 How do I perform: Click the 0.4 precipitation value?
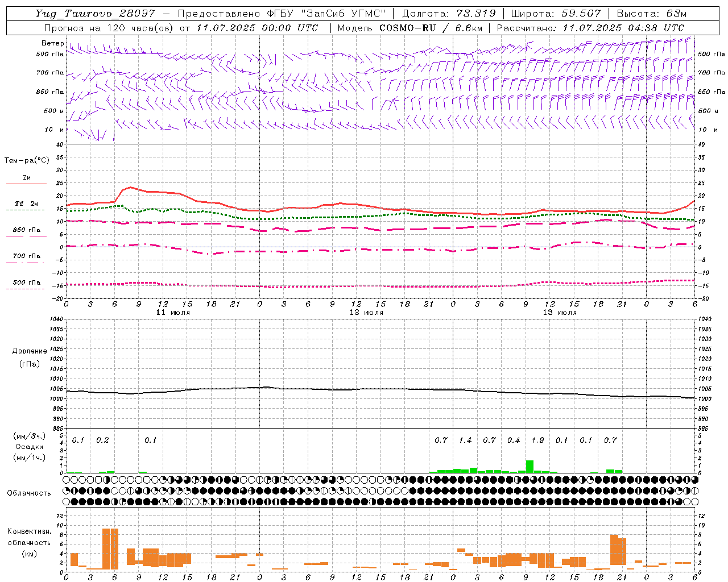[514, 440]
